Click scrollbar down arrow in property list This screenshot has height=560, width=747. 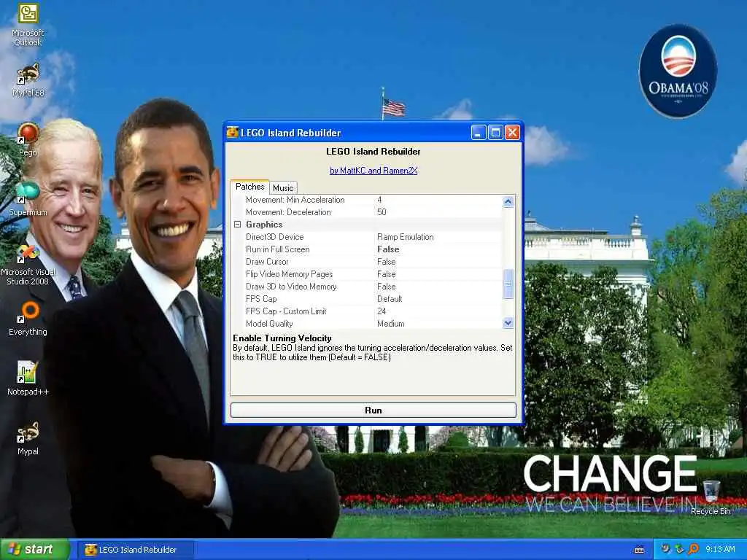[508, 323]
